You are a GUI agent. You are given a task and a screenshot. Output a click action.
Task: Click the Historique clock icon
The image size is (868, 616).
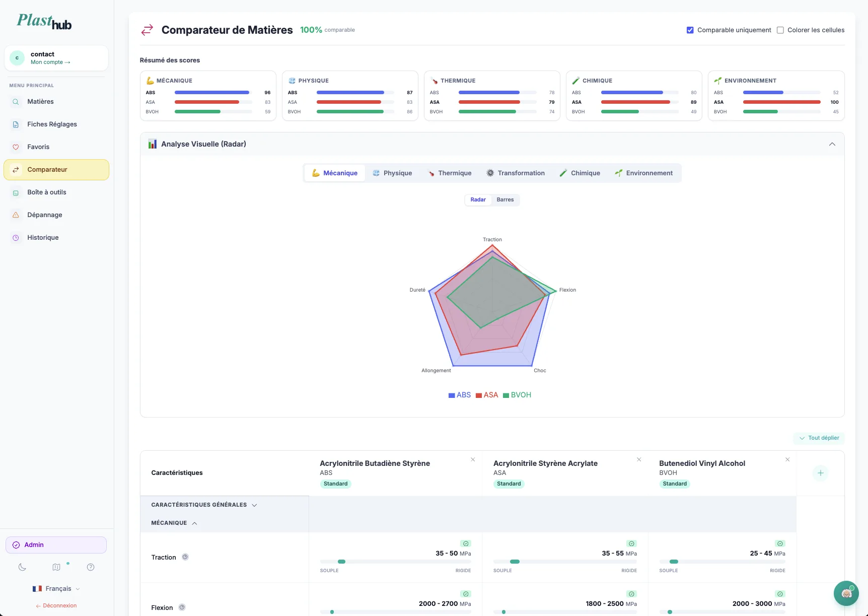point(15,237)
